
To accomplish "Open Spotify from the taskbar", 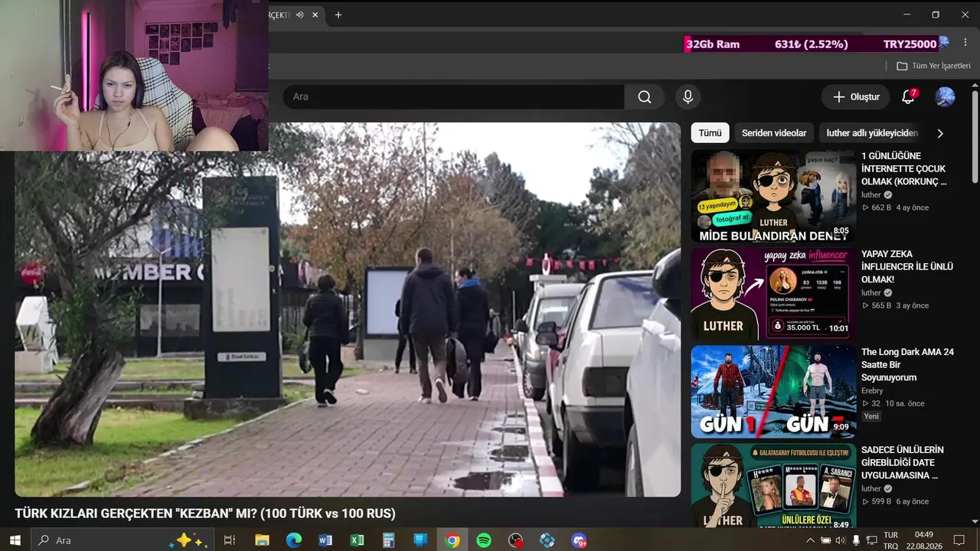I will [x=484, y=540].
